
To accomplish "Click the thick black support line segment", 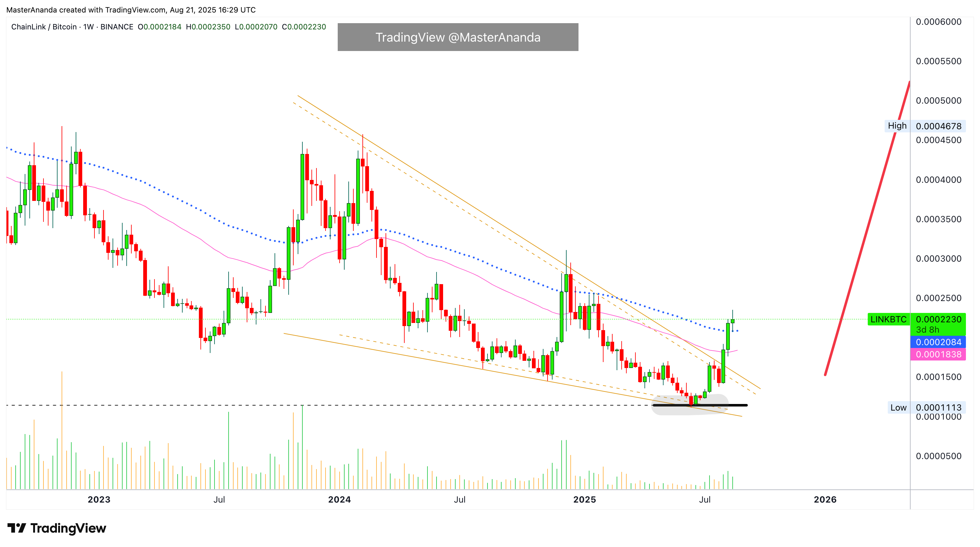I will click(700, 405).
